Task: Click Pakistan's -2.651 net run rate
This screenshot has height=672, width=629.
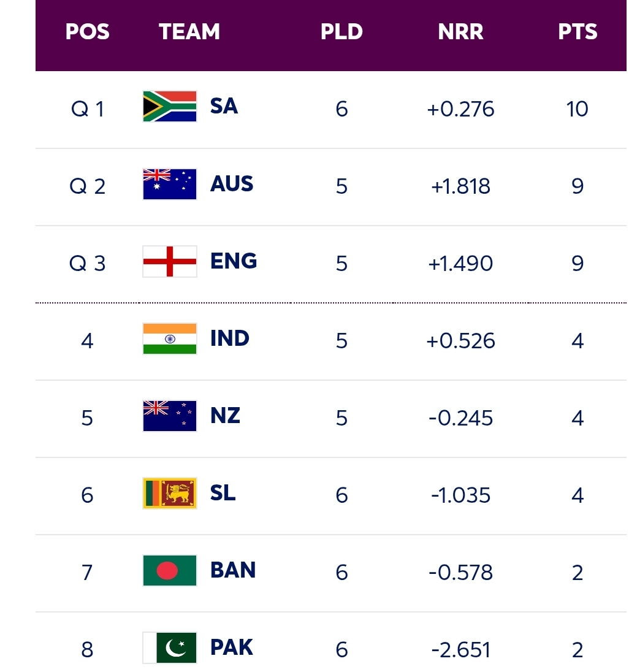Action: tap(461, 650)
